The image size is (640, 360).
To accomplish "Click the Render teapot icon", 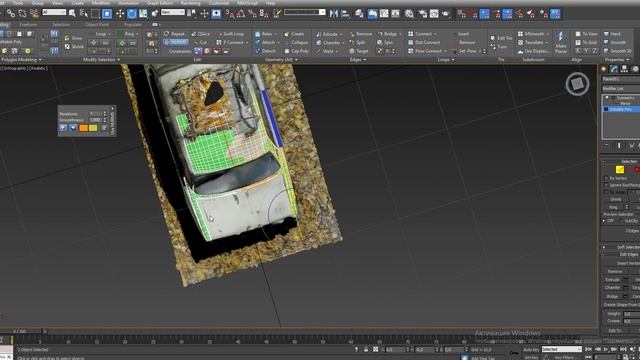I will (x=445, y=14).
